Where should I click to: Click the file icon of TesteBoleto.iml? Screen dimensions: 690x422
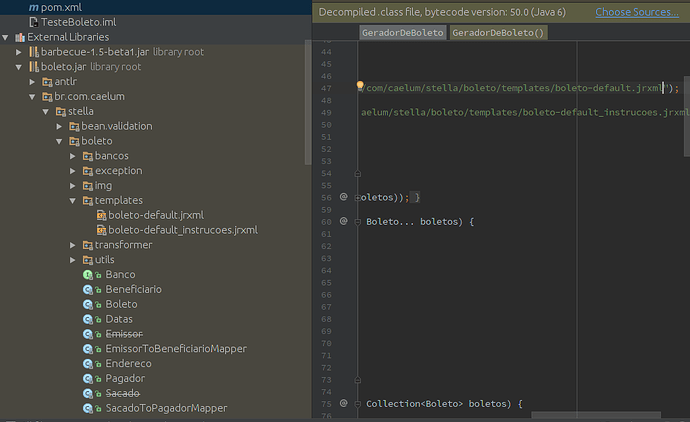pos(33,22)
